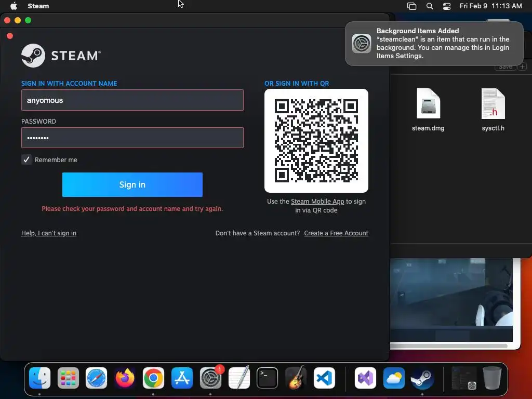Open the Steam Mobile App link
The image size is (532, 399).
point(317,202)
